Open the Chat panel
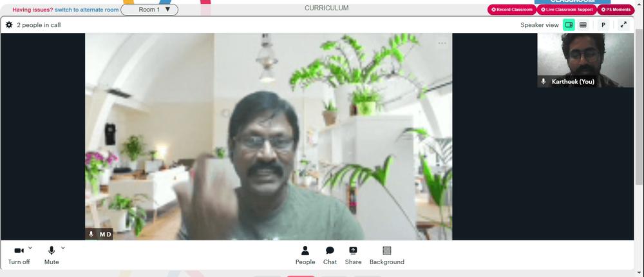644x277 pixels. pos(330,255)
